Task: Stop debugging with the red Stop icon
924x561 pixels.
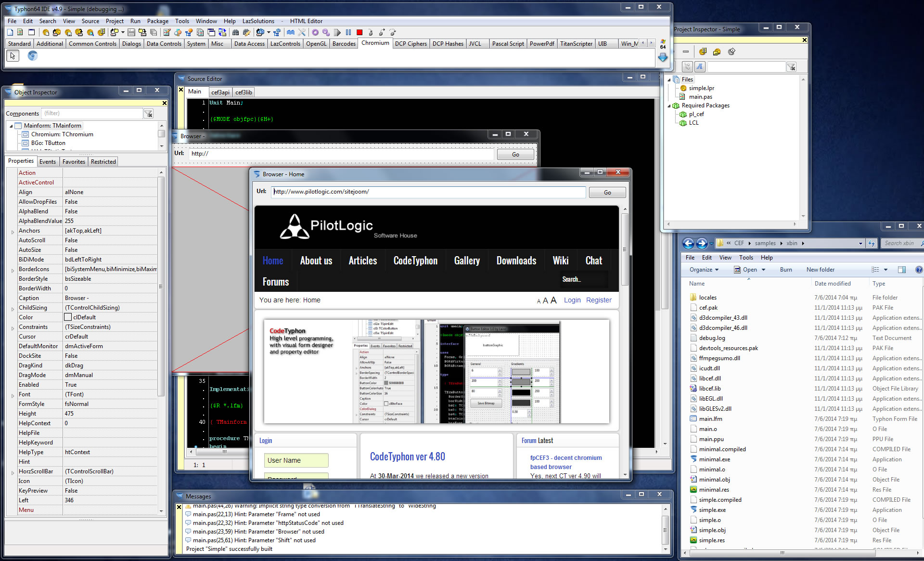Action: 359,32
